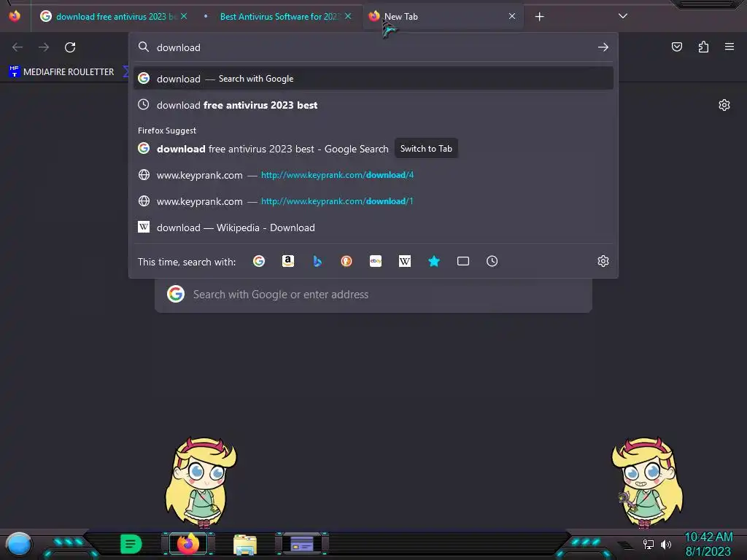Search open tabs using the tabs icon
The height and width of the screenshot is (560, 747).
tap(463, 261)
